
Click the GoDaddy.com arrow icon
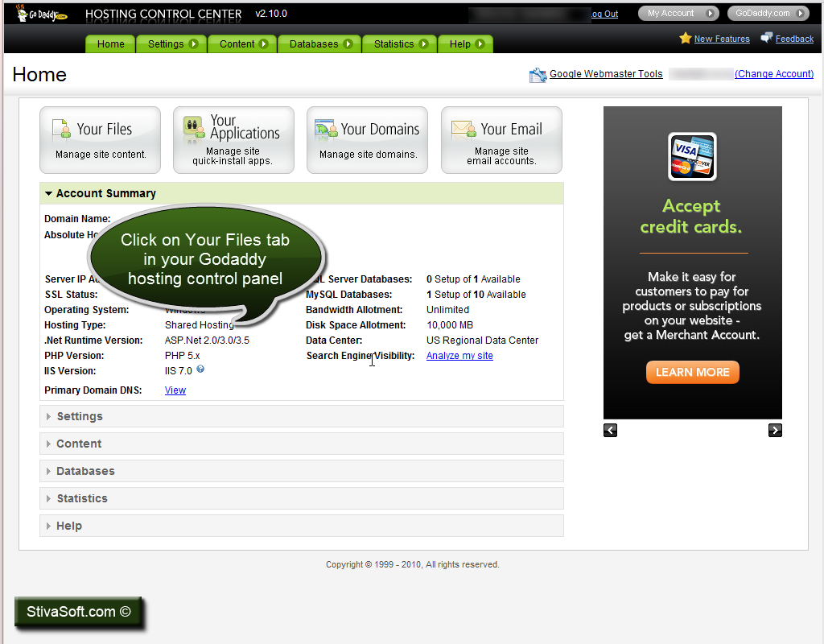coord(801,13)
